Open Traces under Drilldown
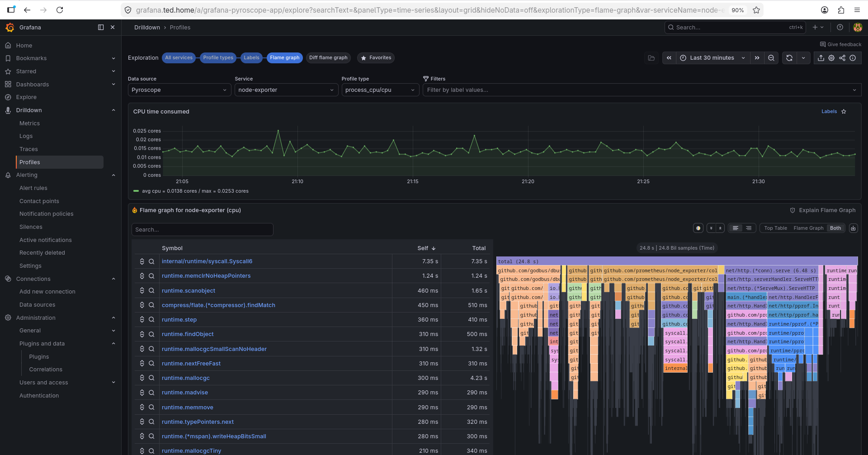 28,149
